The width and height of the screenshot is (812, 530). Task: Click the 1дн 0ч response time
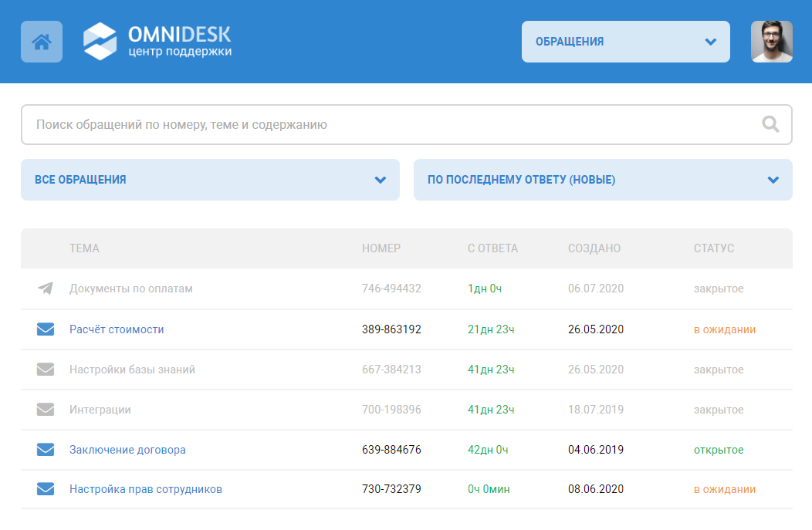tap(485, 289)
